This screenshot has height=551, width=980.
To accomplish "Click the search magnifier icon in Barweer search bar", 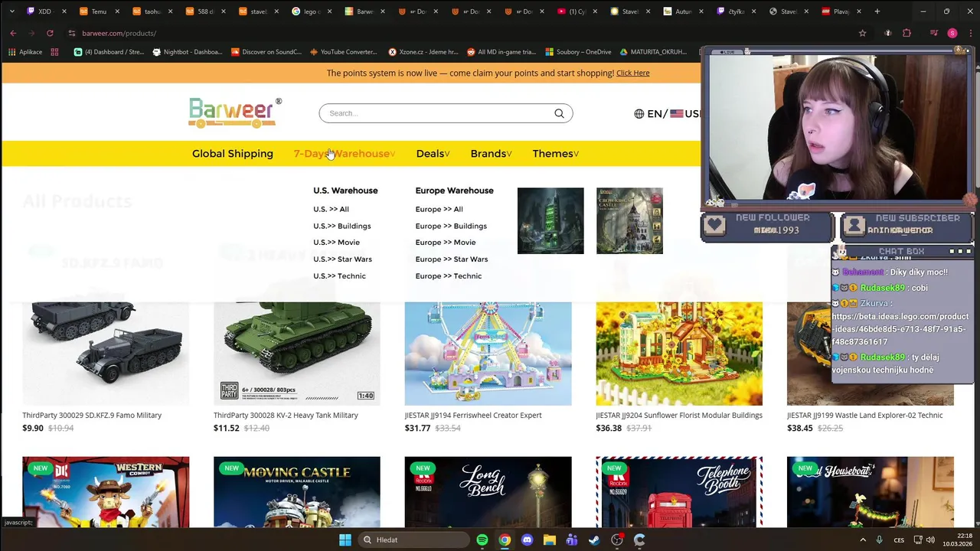I will pos(559,113).
